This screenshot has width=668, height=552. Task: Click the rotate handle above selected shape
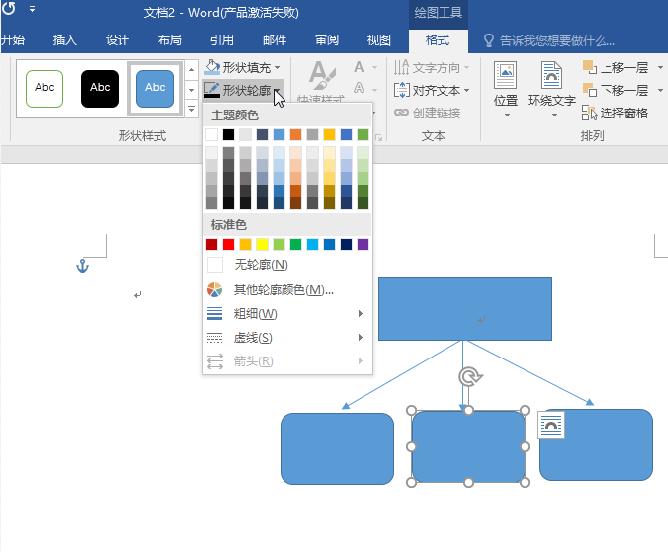coord(467,377)
